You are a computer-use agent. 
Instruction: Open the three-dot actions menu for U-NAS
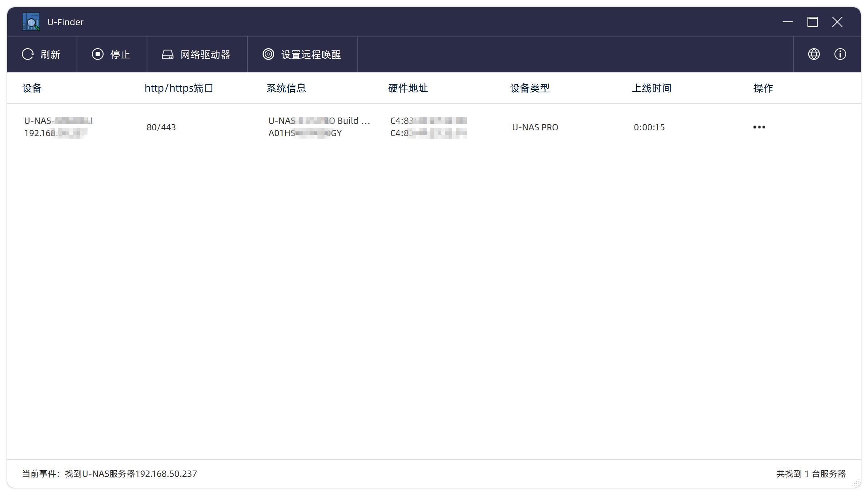coord(759,127)
